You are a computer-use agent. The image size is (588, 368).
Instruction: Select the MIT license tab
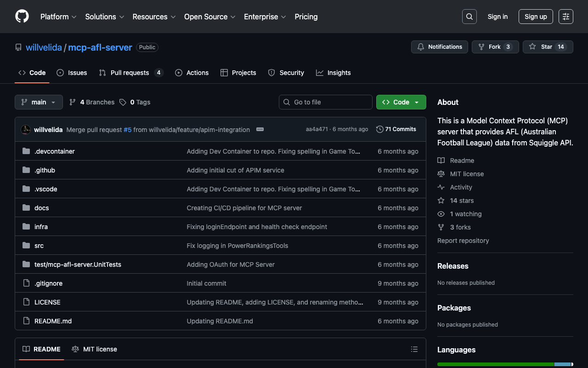(x=95, y=349)
